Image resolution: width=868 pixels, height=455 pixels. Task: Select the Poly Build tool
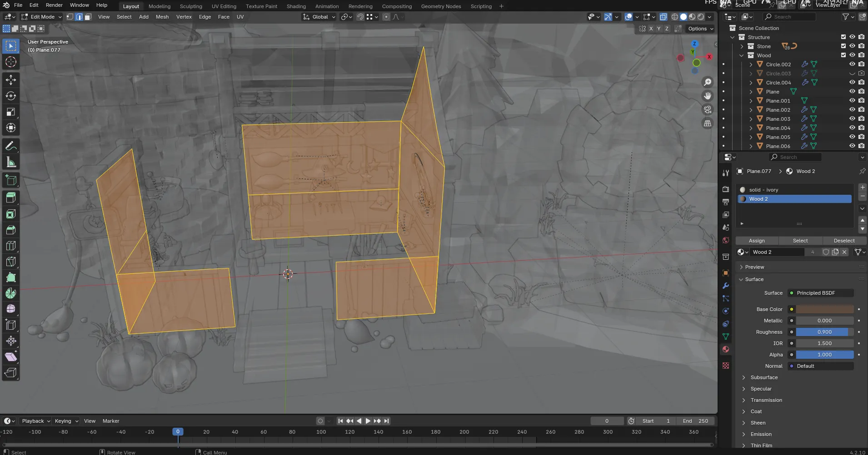11,277
